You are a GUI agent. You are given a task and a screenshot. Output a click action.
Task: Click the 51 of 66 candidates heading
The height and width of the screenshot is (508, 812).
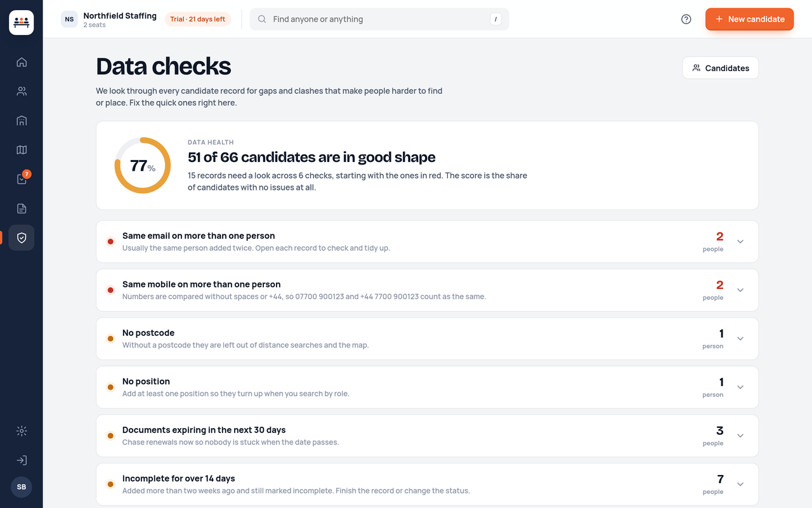[x=311, y=157]
